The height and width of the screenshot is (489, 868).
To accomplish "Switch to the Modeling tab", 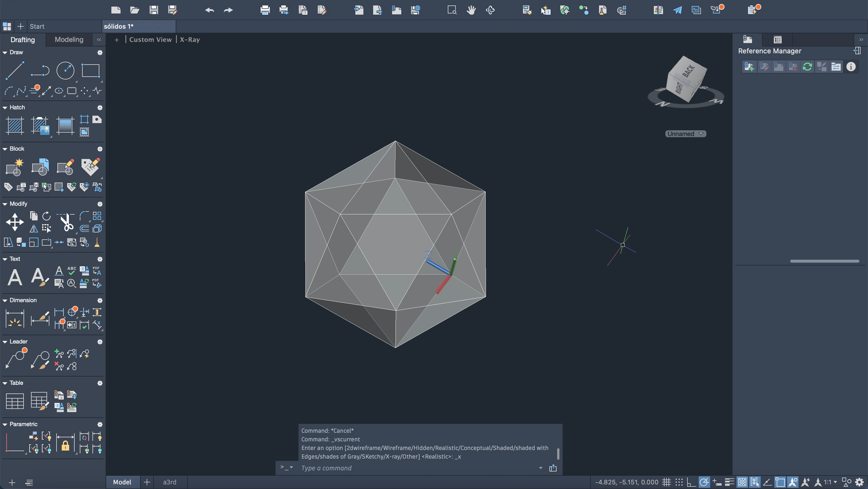I will coord(69,39).
